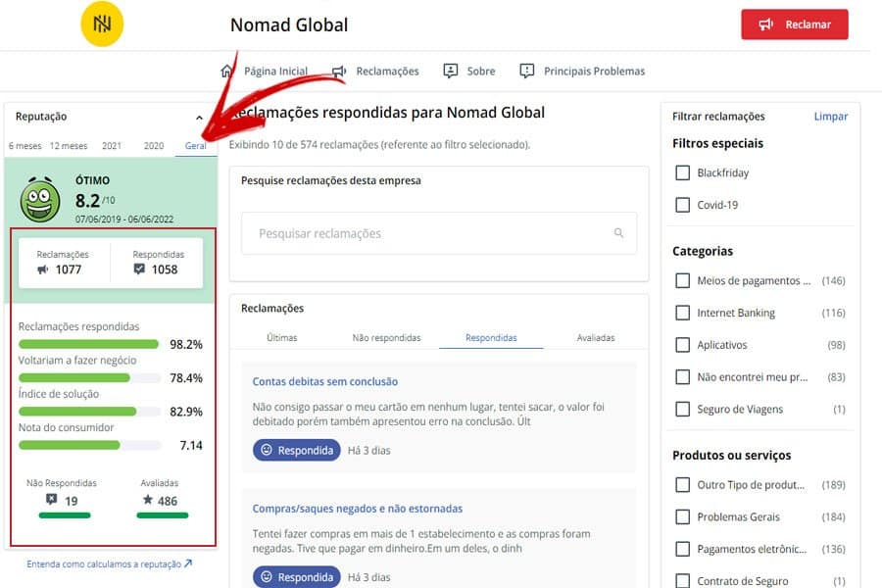882x588 pixels.
Task: Click the checked chat icon next to 1058
Action: 139,269
